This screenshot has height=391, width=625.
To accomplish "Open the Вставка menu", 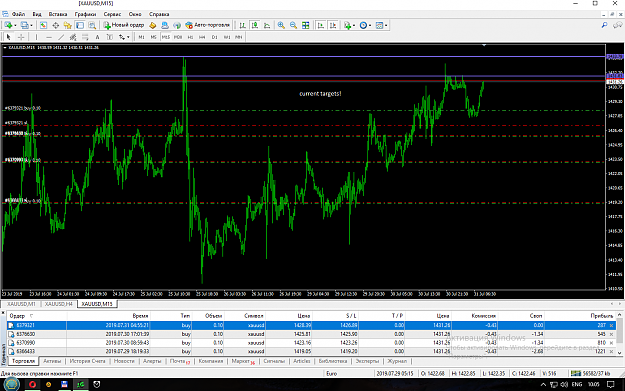I will (x=58, y=14).
